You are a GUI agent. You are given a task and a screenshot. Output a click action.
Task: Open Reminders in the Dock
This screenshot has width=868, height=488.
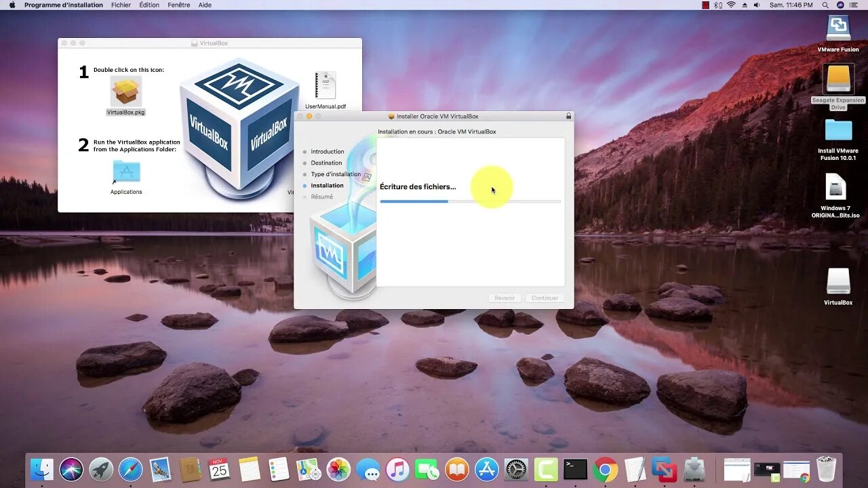coord(279,469)
